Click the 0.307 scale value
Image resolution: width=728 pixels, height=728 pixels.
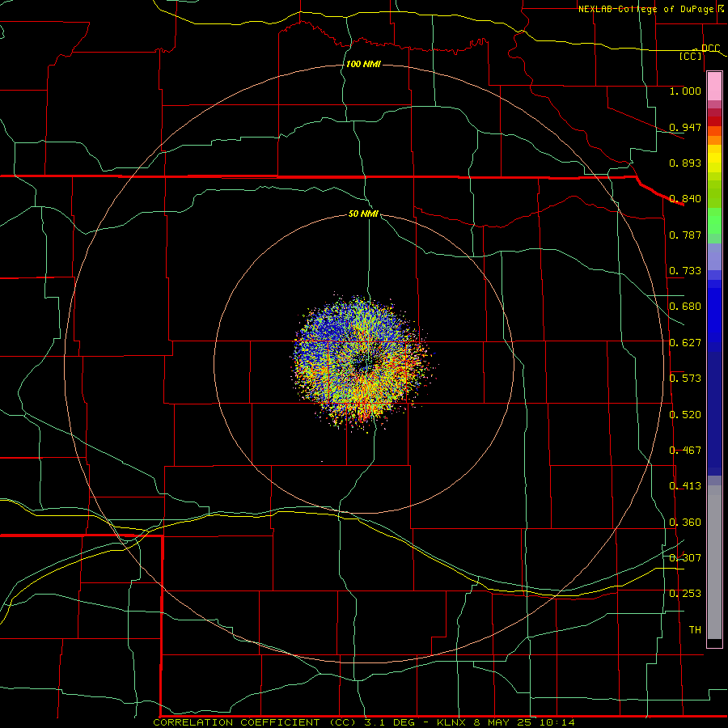coord(685,558)
